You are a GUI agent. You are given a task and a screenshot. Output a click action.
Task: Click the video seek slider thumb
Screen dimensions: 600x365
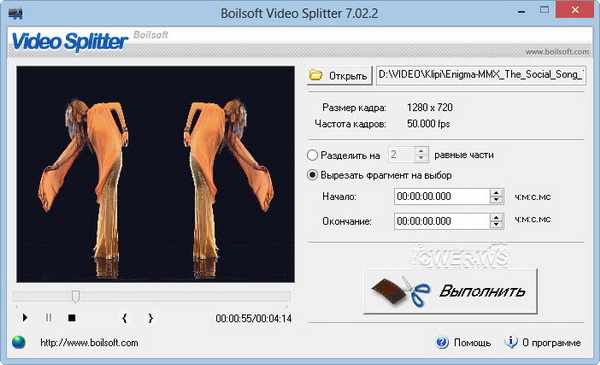tap(76, 296)
